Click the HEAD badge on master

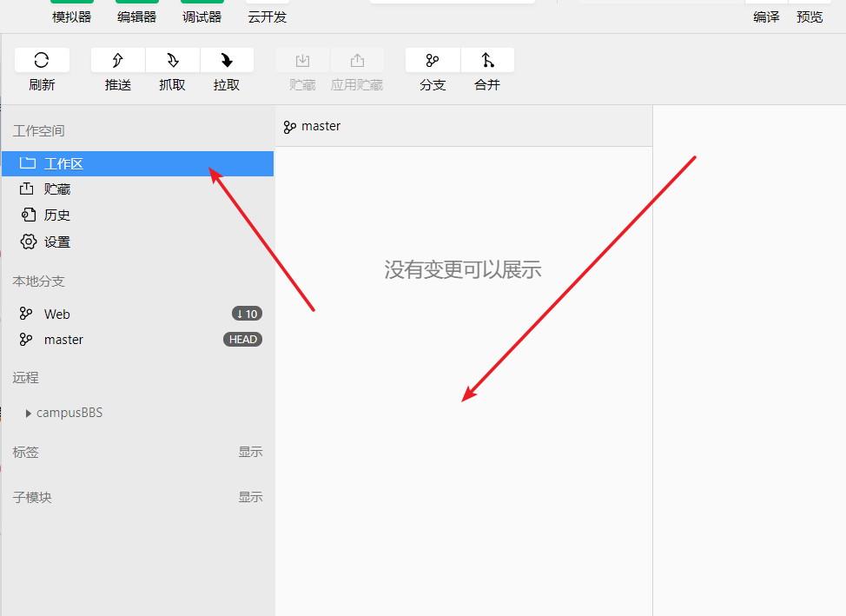[x=243, y=339]
